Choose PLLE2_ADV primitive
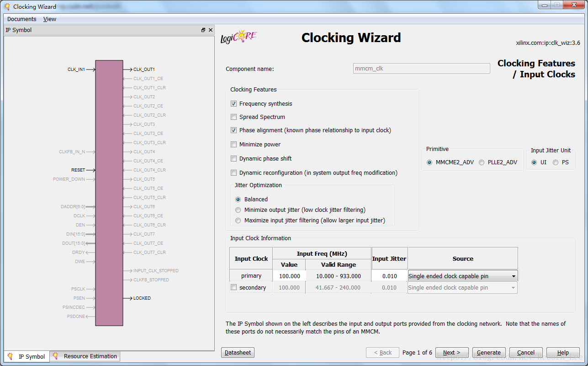 482,162
